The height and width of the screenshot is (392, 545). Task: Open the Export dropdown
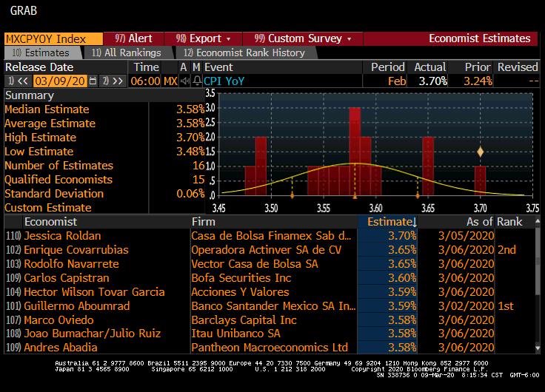click(x=203, y=38)
